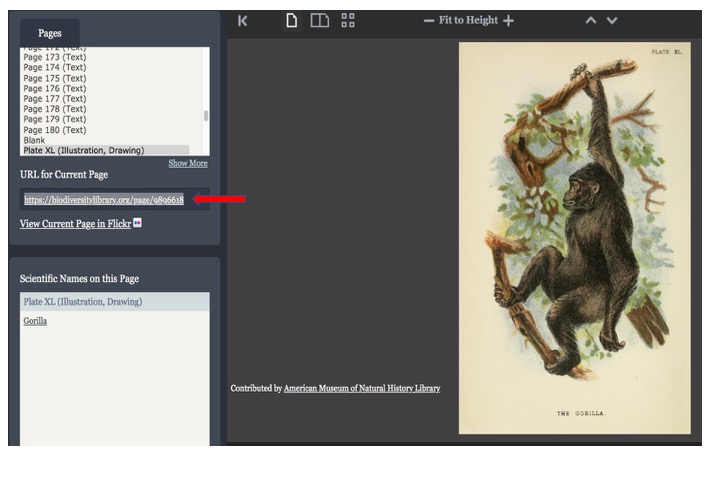Collapse the sidebar with the first-page arrow icon
Image resolution: width=720 pixels, height=480 pixels.
pos(242,21)
